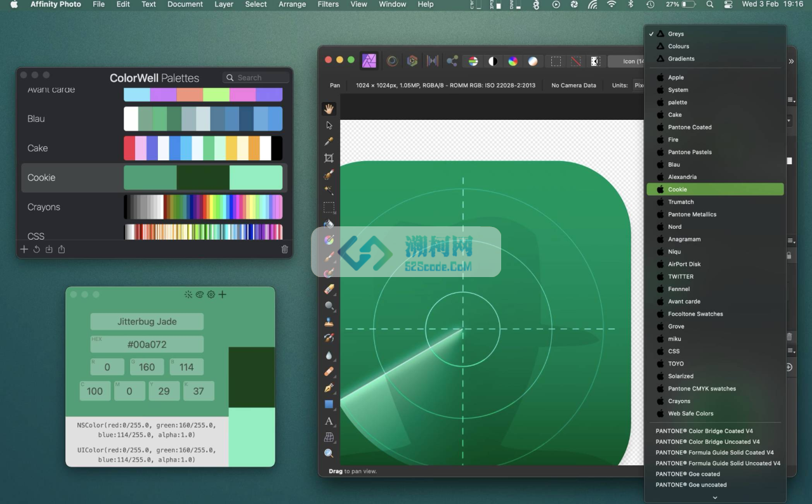Click the Deselect red-slashed marquee icon
This screenshot has width=812, height=504.
[575, 61]
